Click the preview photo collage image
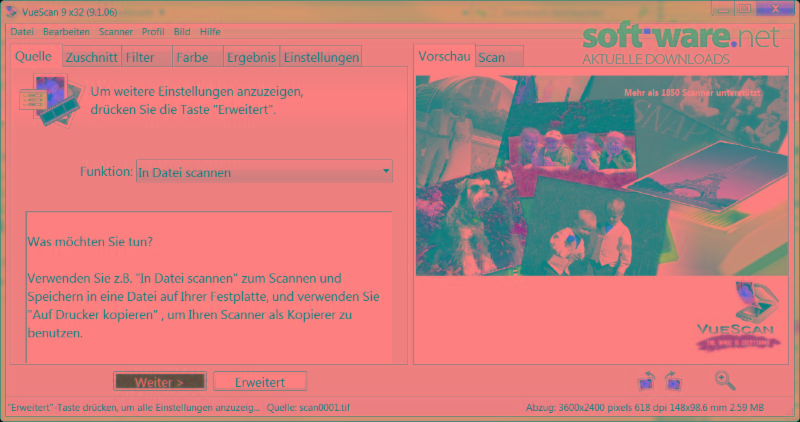Image resolution: width=800 pixels, height=422 pixels. (602, 176)
